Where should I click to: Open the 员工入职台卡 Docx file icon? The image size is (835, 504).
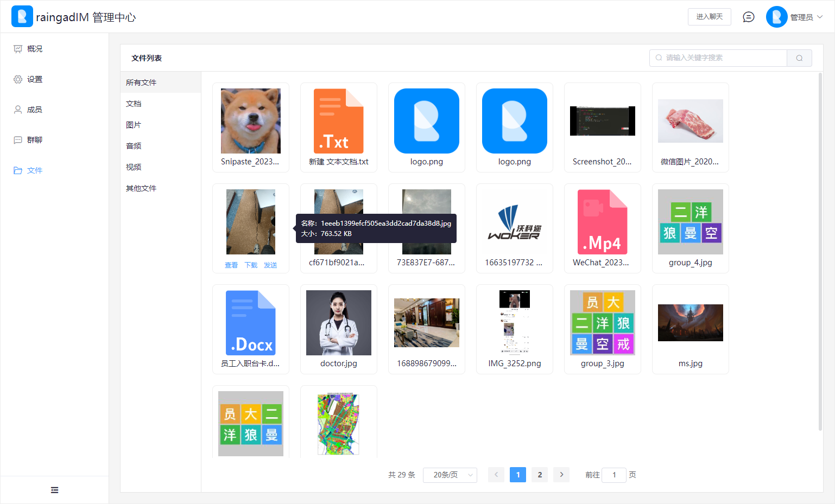pos(251,323)
